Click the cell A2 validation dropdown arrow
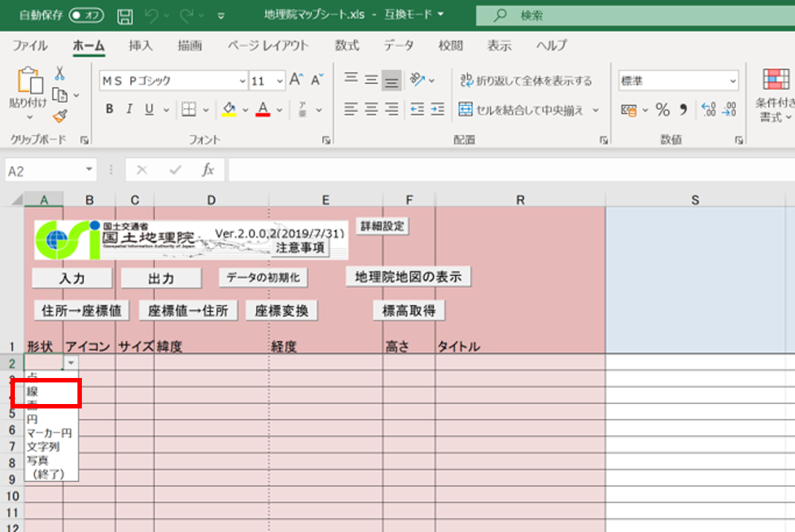This screenshot has height=532, width=795. (71, 363)
